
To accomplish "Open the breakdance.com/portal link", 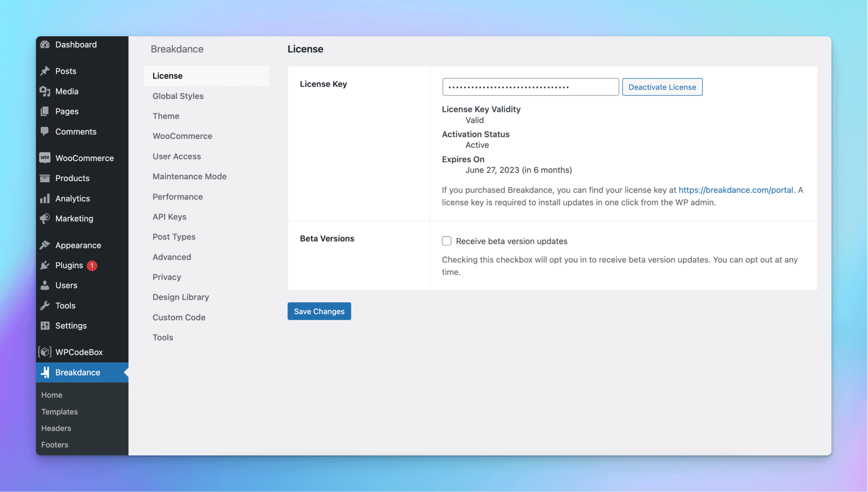I will coord(736,190).
